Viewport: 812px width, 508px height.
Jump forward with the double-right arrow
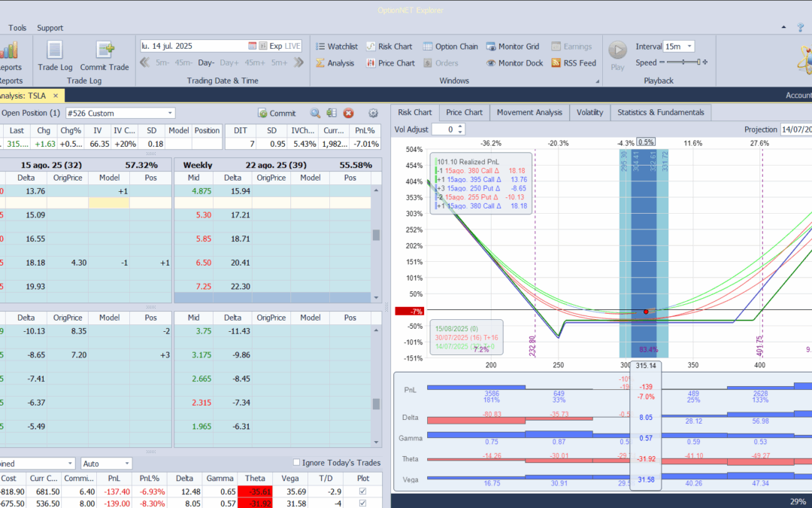pos(298,62)
